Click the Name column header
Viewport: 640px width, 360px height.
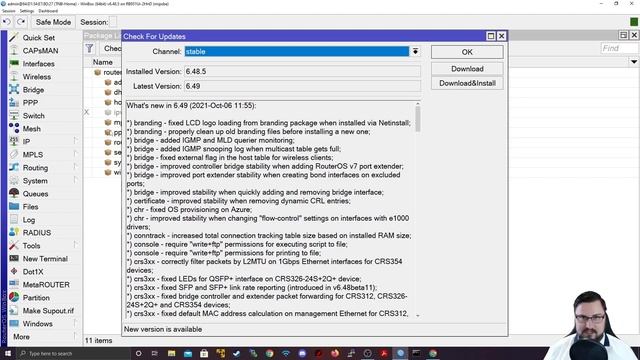(x=102, y=62)
